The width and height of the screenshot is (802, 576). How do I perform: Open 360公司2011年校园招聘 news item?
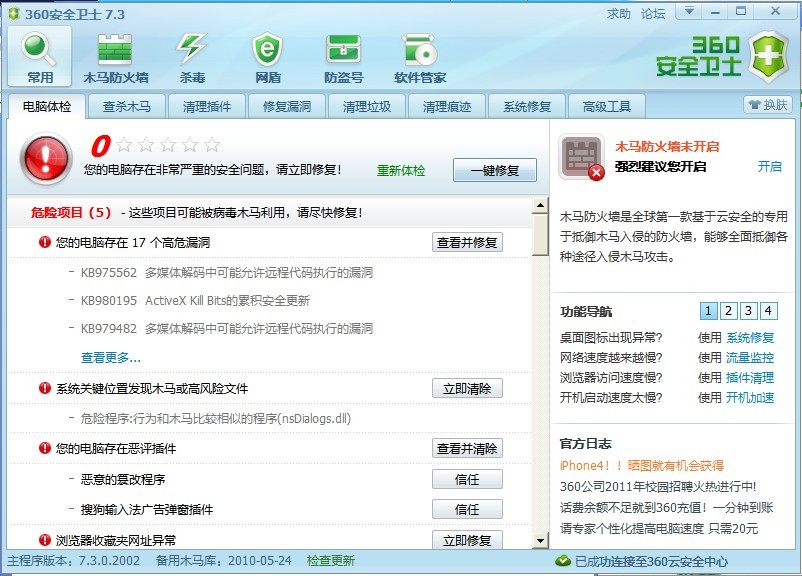pos(658,486)
